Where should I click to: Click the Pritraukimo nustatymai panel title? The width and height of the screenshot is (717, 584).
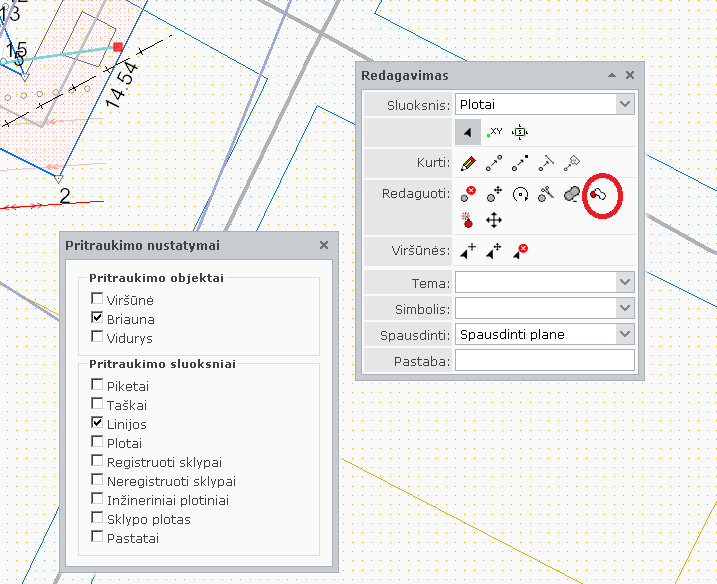pyautogui.click(x=142, y=246)
